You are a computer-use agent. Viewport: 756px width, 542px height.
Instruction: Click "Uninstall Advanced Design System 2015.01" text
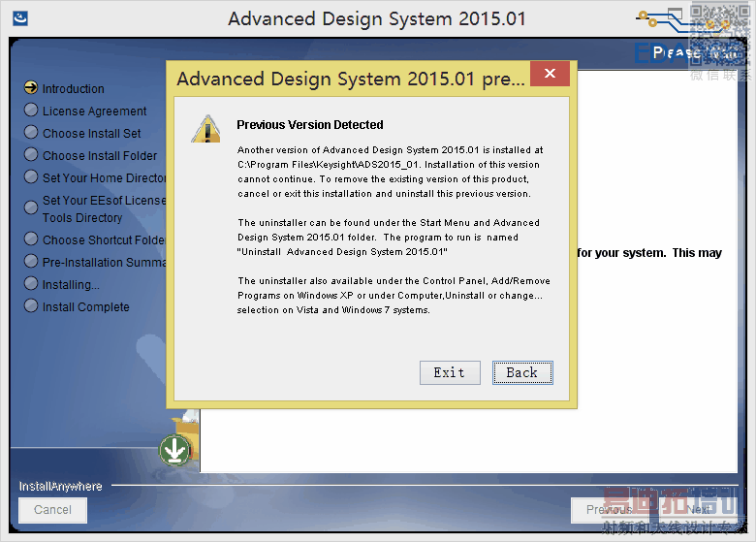coord(342,252)
